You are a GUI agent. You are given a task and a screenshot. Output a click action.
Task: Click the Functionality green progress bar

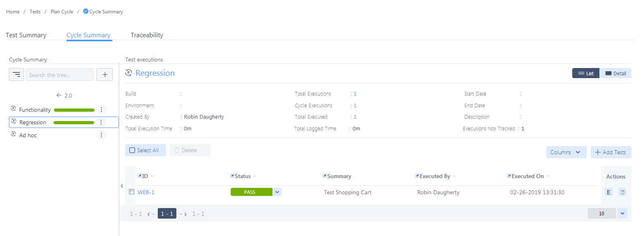coord(74,110)
